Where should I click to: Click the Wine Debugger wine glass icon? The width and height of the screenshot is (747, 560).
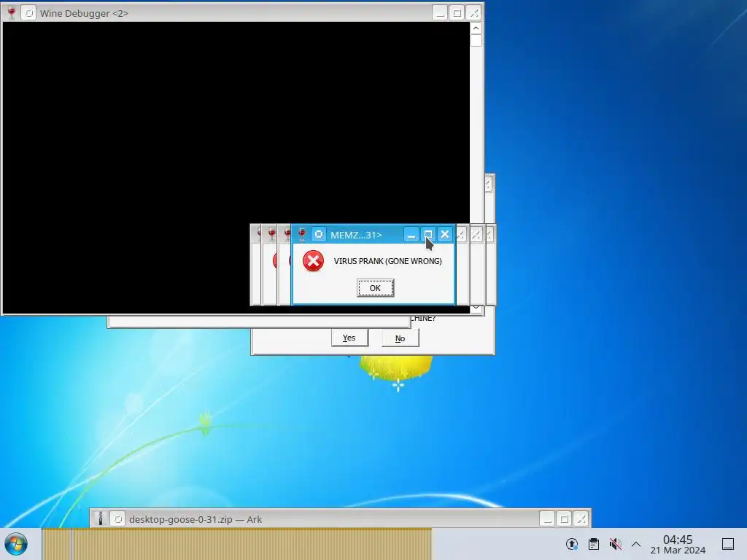tap(12, 13)
